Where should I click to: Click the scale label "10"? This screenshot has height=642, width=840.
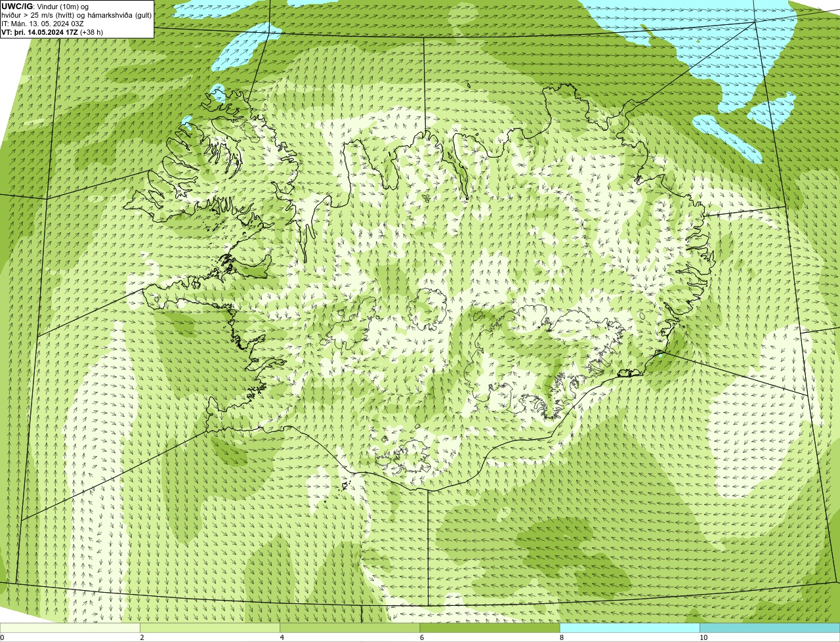click(703, 637)
